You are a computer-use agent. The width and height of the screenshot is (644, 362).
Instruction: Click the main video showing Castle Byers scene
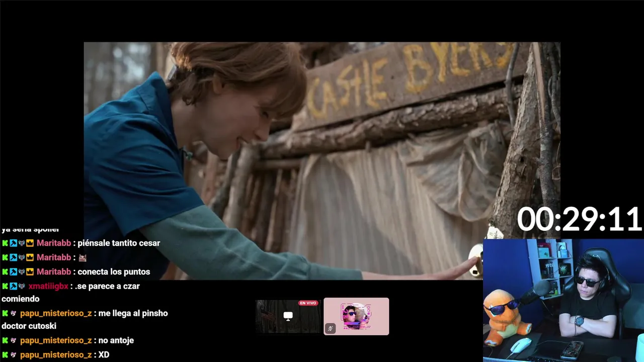(x=322, y=161)
